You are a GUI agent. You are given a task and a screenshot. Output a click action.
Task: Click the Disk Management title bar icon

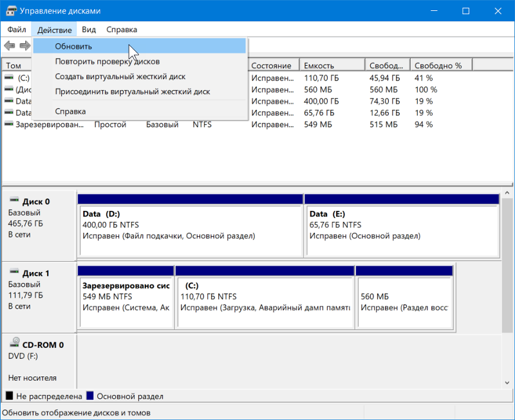[11, 11]
